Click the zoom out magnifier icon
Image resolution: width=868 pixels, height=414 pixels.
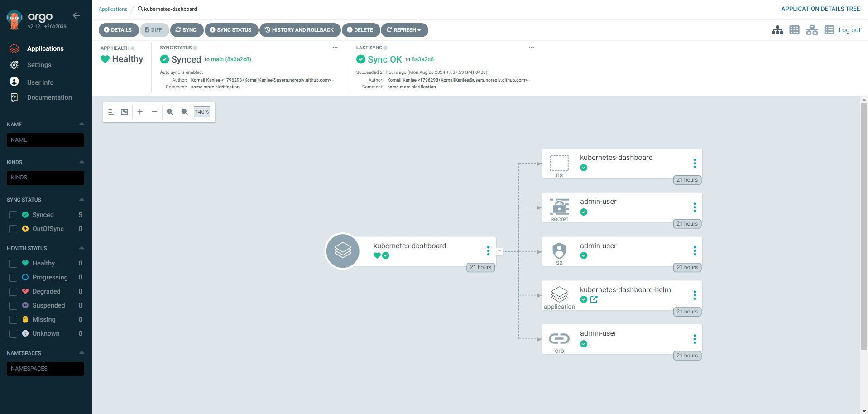tap(184, 112)
